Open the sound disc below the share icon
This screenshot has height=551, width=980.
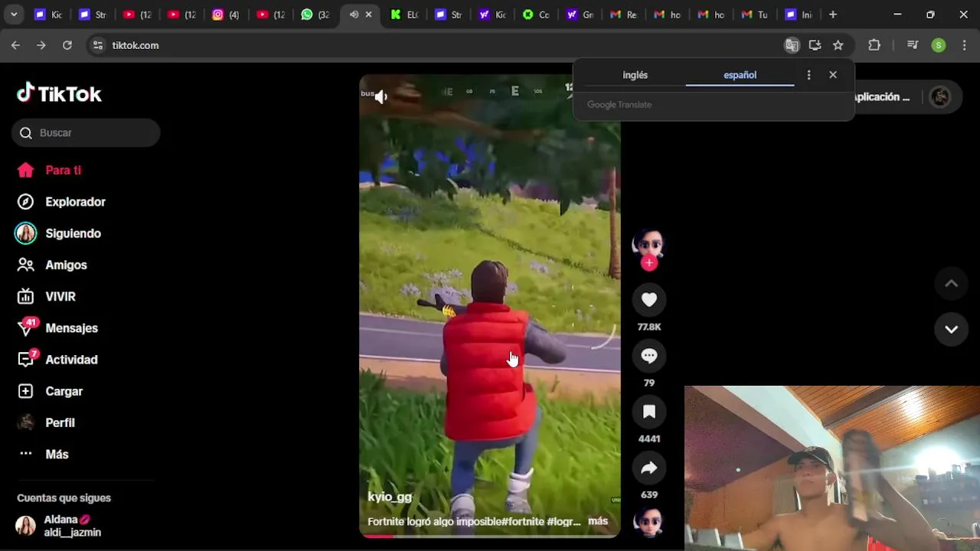point(648,523)
